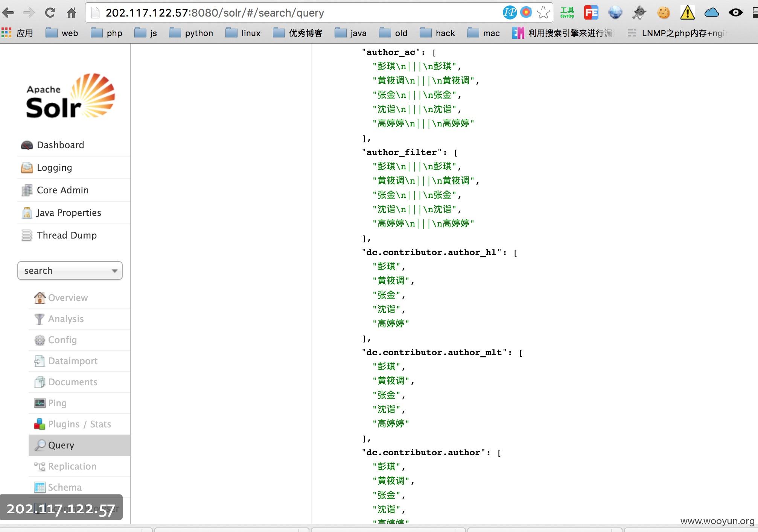Open the Logging icon in the sidebar

[27, 167]
